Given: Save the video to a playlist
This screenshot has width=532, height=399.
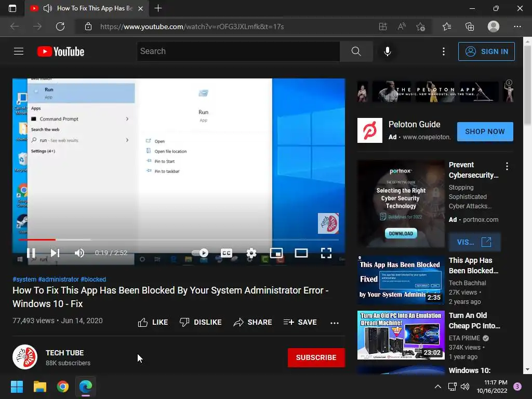Looking at the screenshot, I should (x=300, y=322).
